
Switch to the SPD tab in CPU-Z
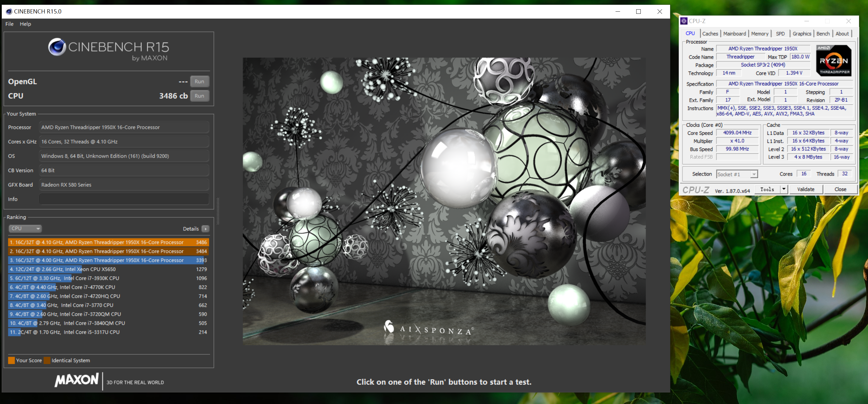click(x=780, y=34)
